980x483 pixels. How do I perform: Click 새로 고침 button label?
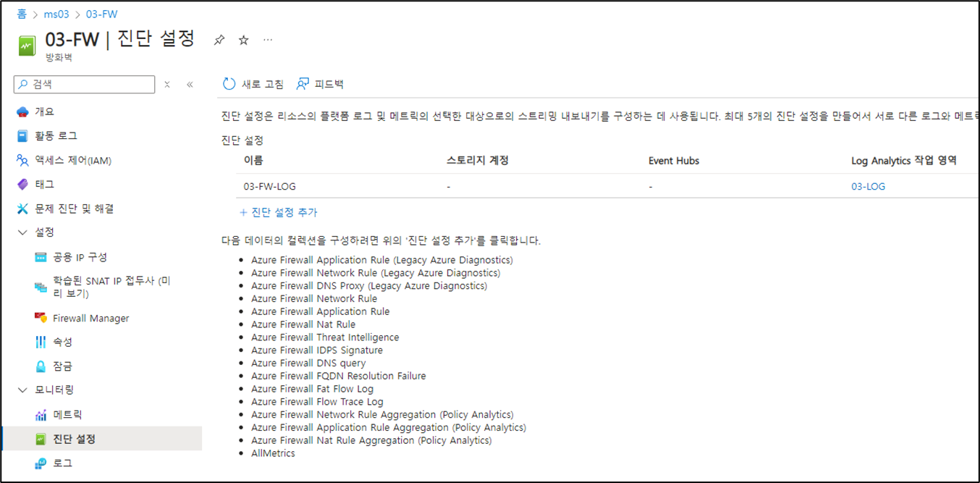pos(263,85)
